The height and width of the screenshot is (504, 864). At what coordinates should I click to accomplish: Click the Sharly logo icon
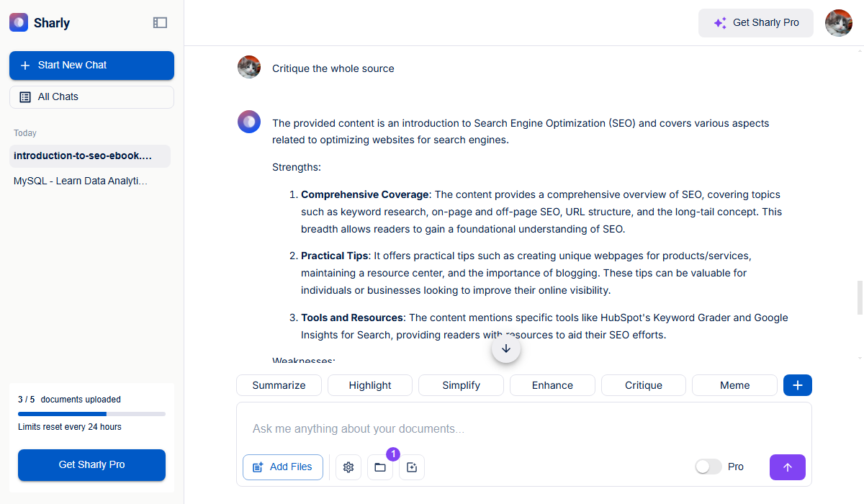pyautogui.click(x=19, y=22)
